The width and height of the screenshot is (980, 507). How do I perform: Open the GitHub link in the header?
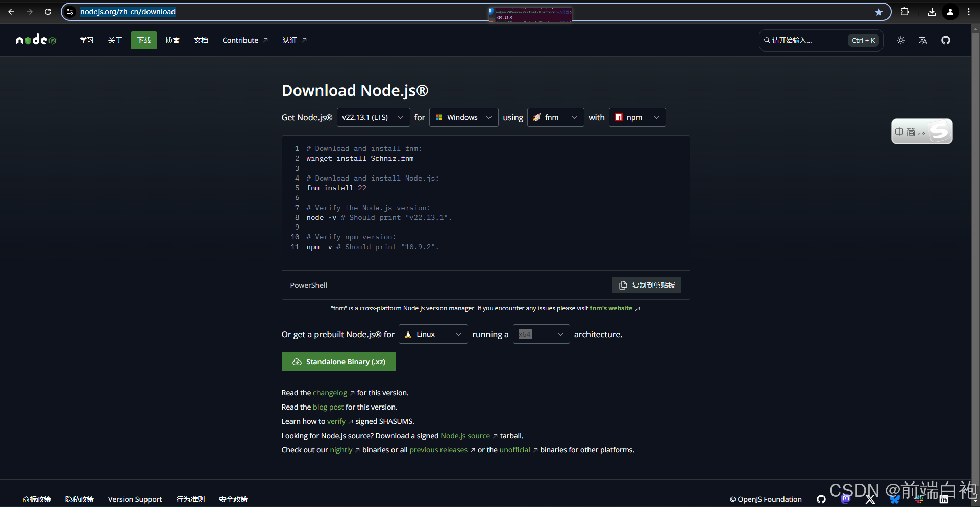click(946, 40)
